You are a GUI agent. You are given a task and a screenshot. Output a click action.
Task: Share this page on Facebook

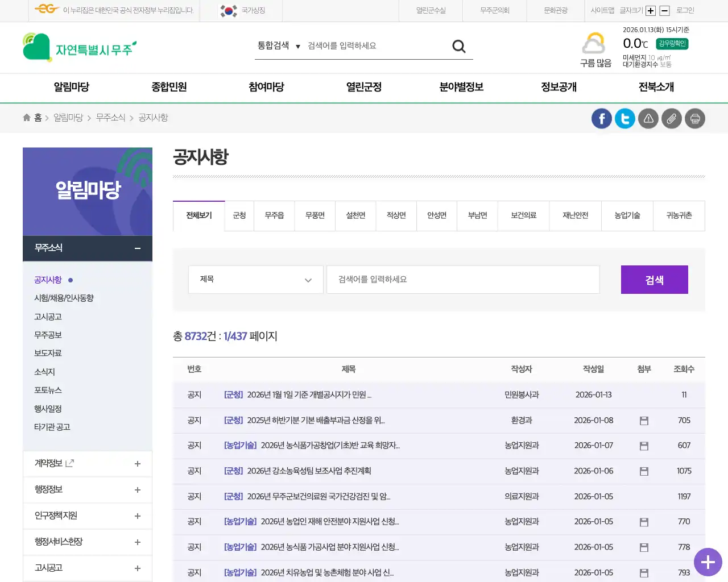601,118
